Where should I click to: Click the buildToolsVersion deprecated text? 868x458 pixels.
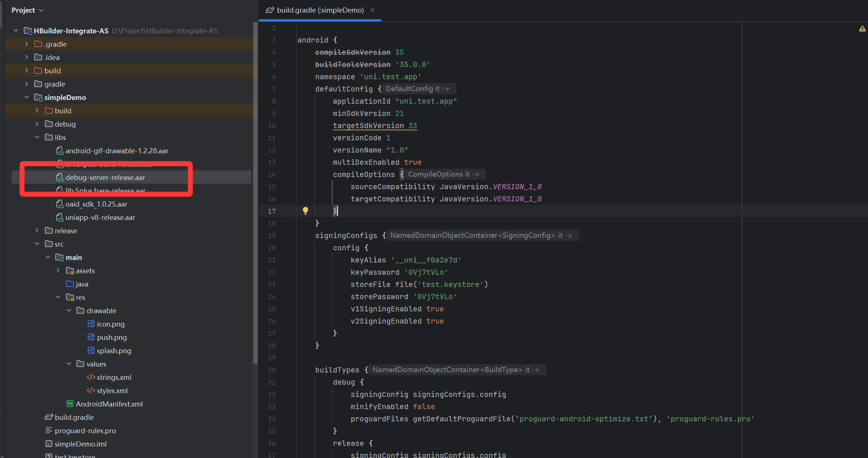[353, 64]
